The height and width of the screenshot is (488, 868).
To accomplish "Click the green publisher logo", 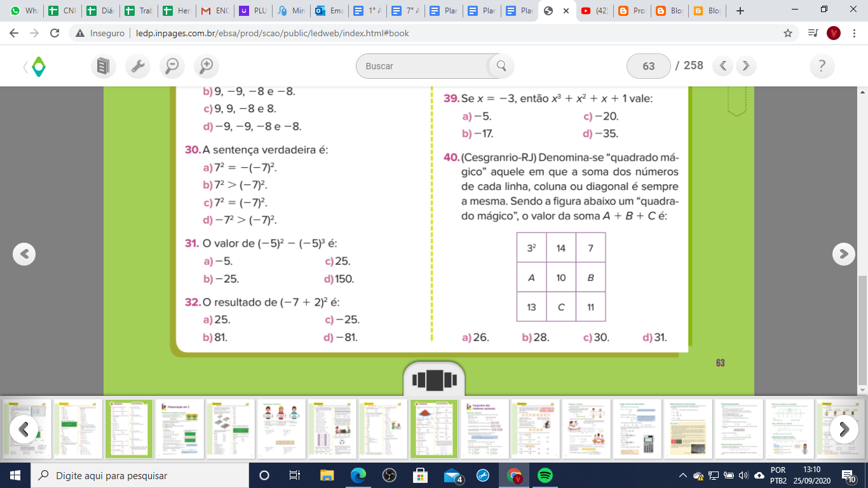I will (38, 66).
